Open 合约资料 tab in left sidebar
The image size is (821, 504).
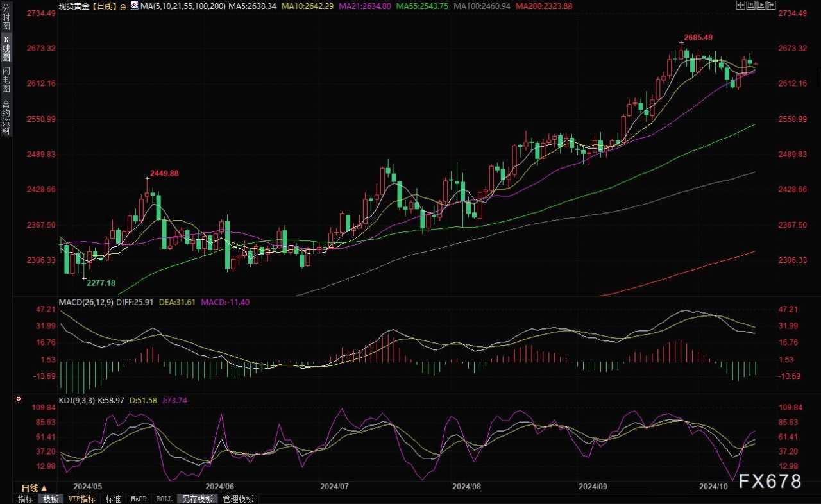click(x=6, y=117)
